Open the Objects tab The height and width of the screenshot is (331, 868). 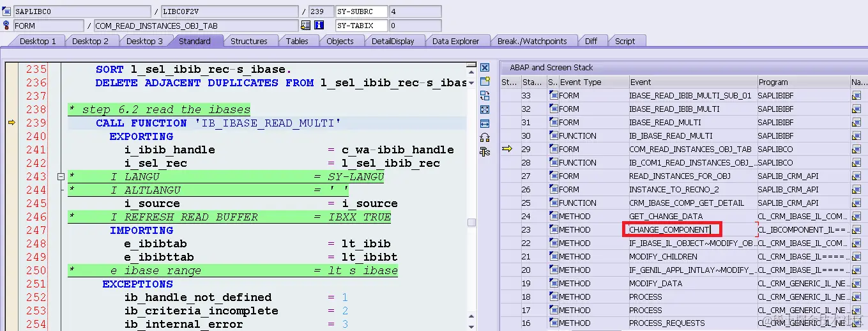340,41
